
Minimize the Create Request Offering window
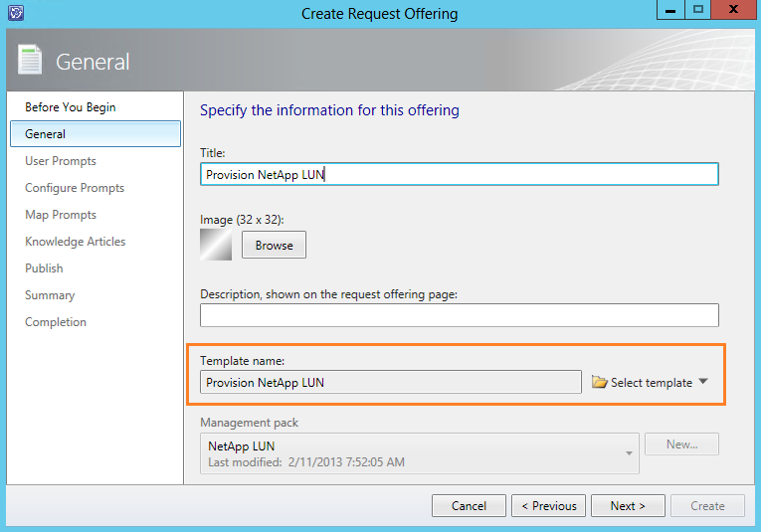670,10
